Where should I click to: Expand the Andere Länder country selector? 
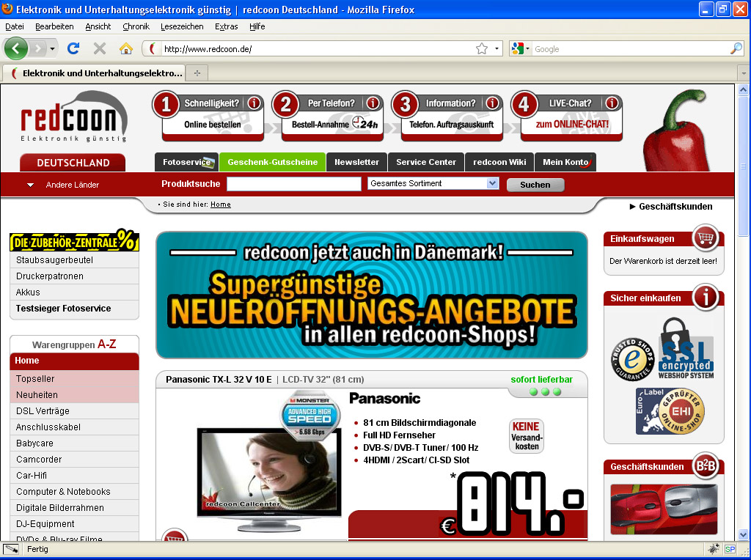click(x=31, y=185)
